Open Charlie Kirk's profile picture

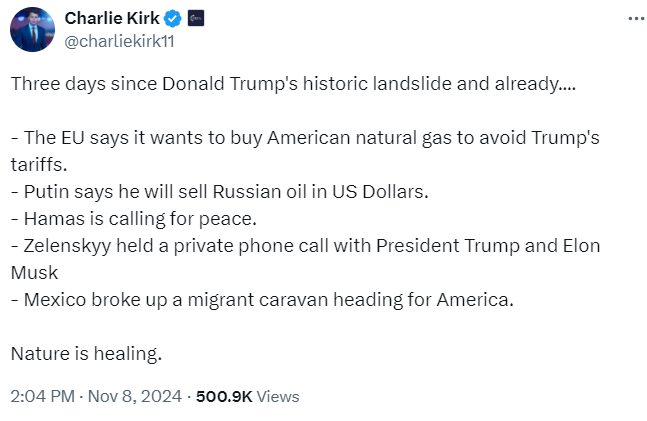click(x=32, y=29)
